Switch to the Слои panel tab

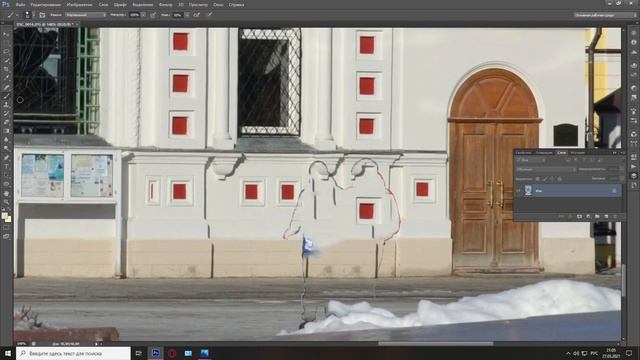click(x=562, y=153)
